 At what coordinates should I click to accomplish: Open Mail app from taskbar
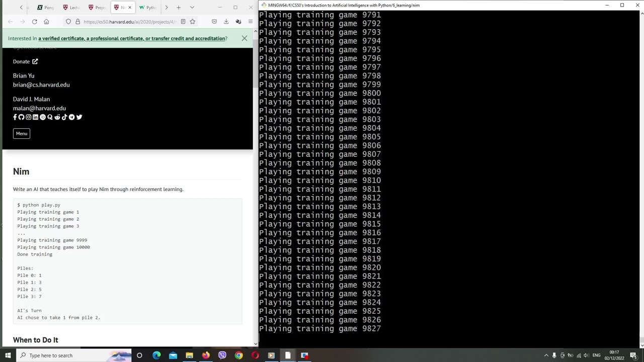(173, 355)
